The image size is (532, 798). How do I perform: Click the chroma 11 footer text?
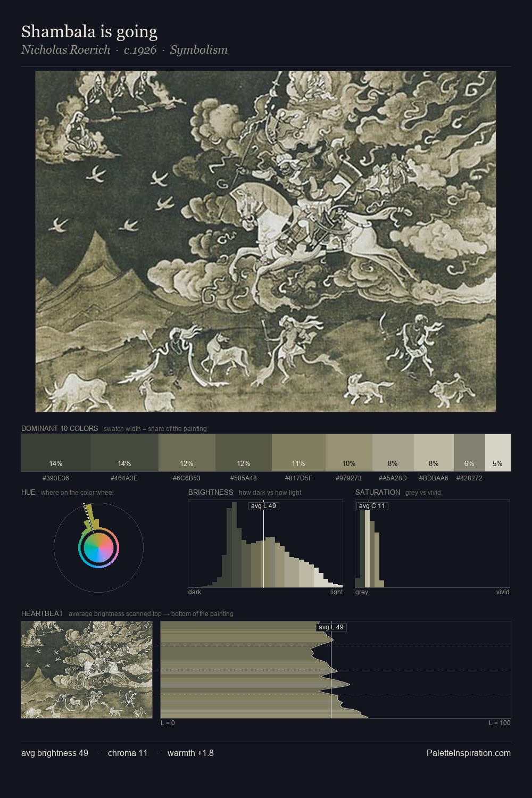128,753
